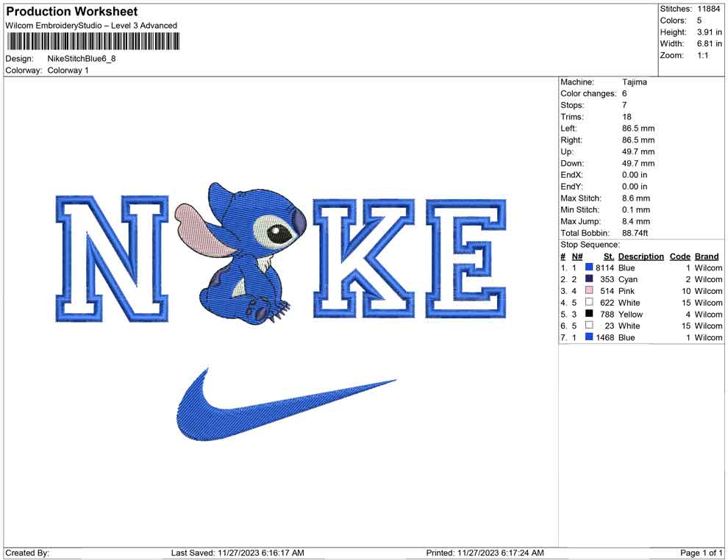The height and width of the screenshot is (560, 728).
Task: Click the Cyan description in row 2
Action: click(x=628, y=279)
